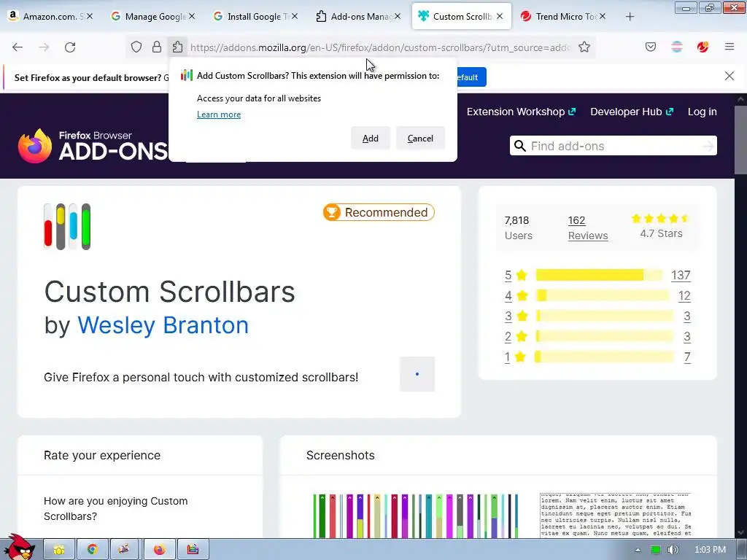Viewport: 747px width, 560px height.
Task: Open Chrome from the taskbar
Action: (x=92, y=550)
